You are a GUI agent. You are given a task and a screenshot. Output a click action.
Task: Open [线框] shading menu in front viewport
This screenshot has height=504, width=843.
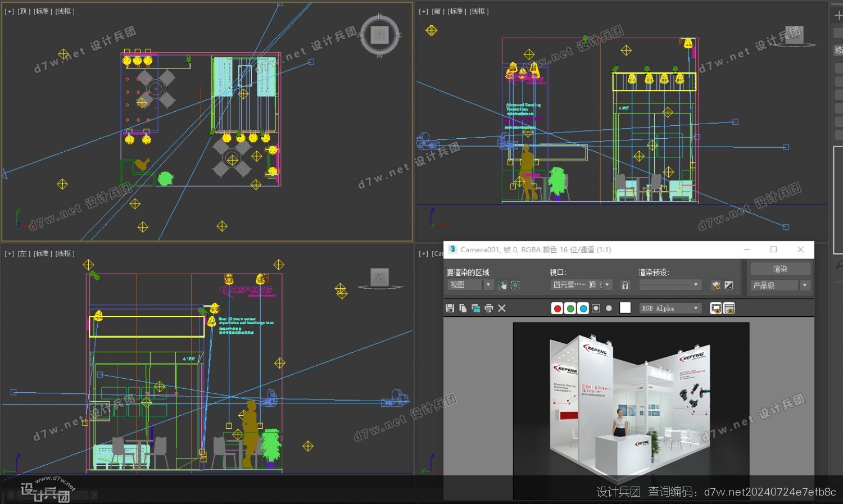[x=479, y=11]
